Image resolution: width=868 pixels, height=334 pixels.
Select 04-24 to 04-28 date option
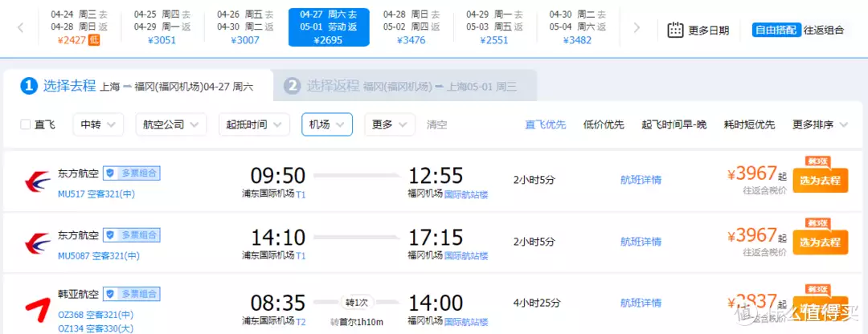click(x=79, y=27)
